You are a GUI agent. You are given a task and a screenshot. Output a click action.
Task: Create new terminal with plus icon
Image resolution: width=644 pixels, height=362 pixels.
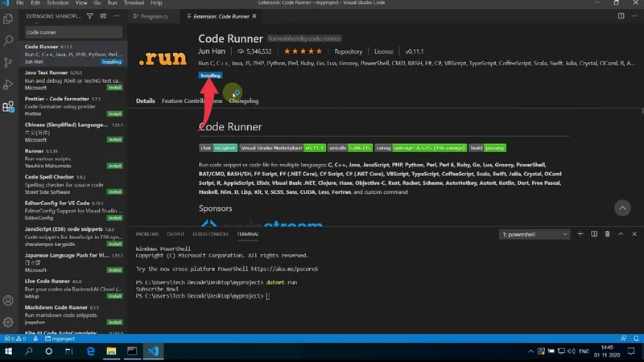tap(580, 234)
